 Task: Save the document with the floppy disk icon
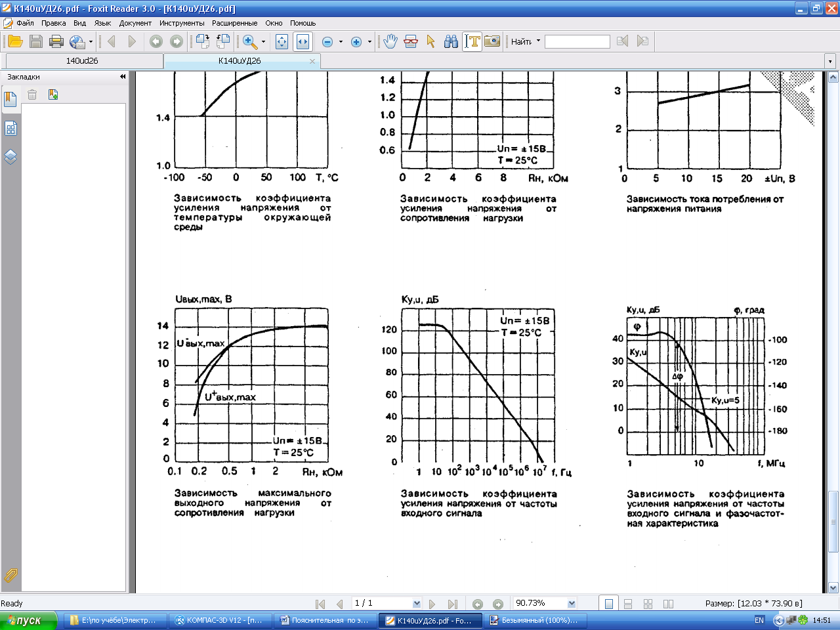tap(36, 41)
